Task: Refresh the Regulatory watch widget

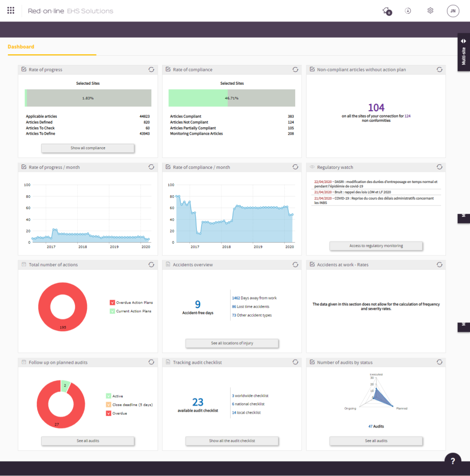Action: [x=440, y=166]
